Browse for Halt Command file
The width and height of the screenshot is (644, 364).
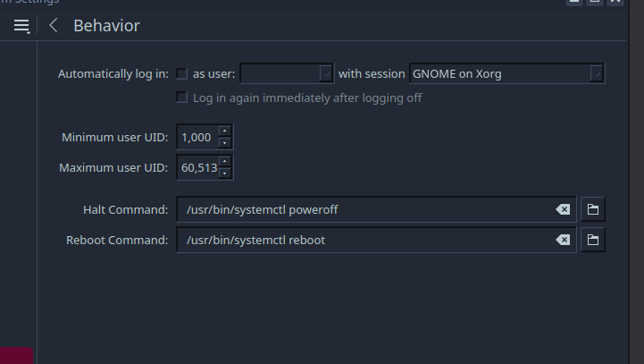(x=593, y=209)
